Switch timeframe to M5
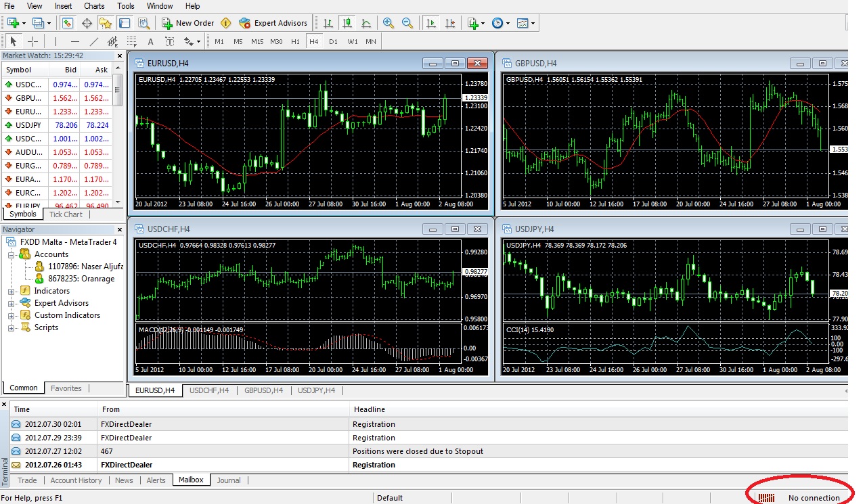This screenshot has height=504, width=865. (x=238, y=41)
